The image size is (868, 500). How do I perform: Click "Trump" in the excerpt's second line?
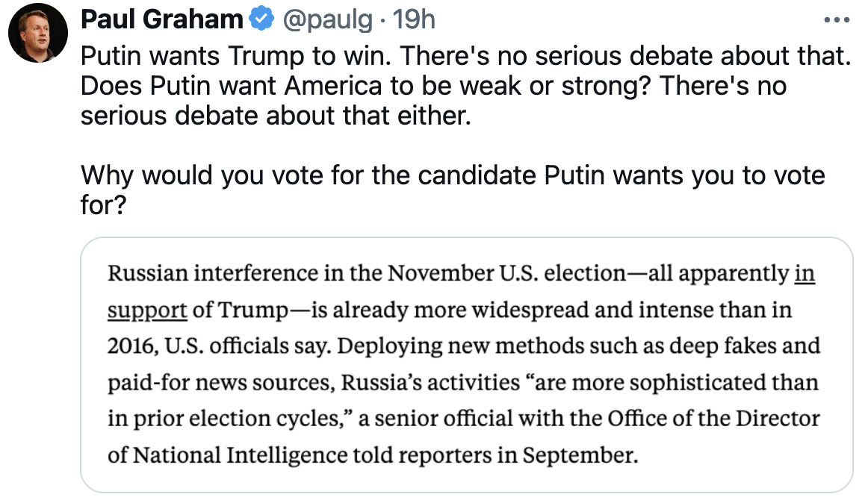click(x=252, y=310)
